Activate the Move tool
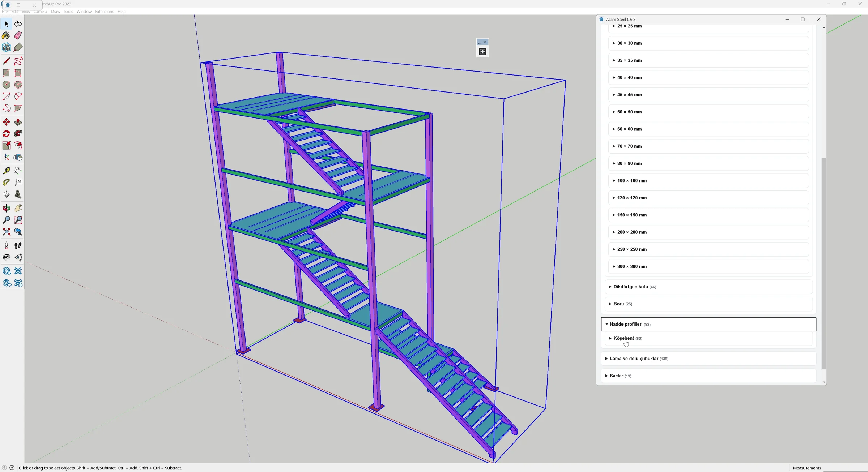The image size is (868, 472). pos(6,122)
